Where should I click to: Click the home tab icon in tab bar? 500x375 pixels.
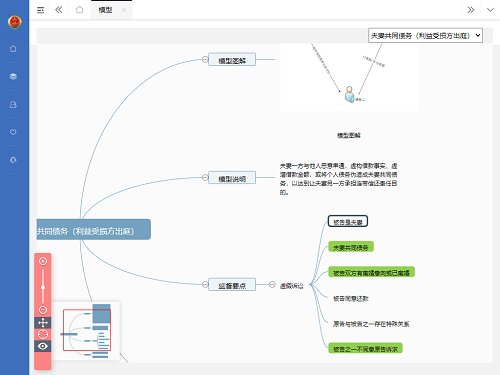pyautogui.click(x=79, y=10)
